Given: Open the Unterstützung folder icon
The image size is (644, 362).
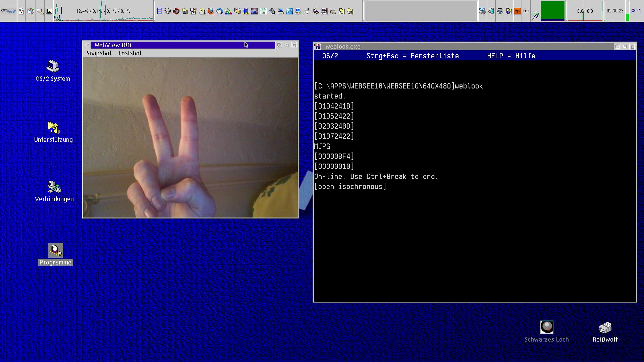Looking at the screenshot, I should [53, 128].
